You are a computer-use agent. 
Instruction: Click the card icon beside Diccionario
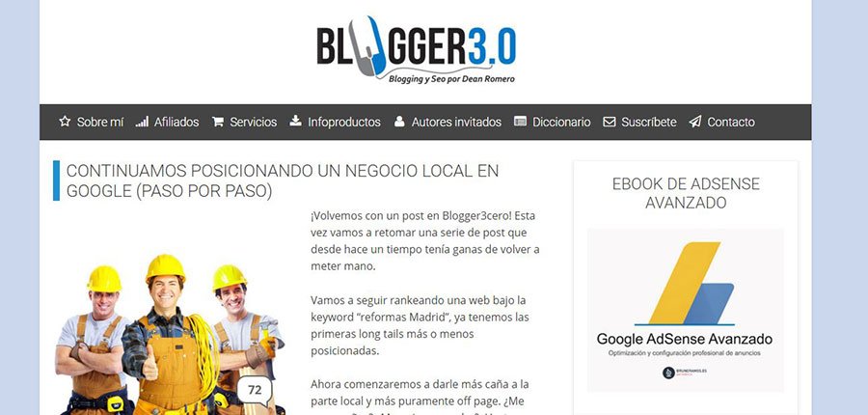coord(520,122)
